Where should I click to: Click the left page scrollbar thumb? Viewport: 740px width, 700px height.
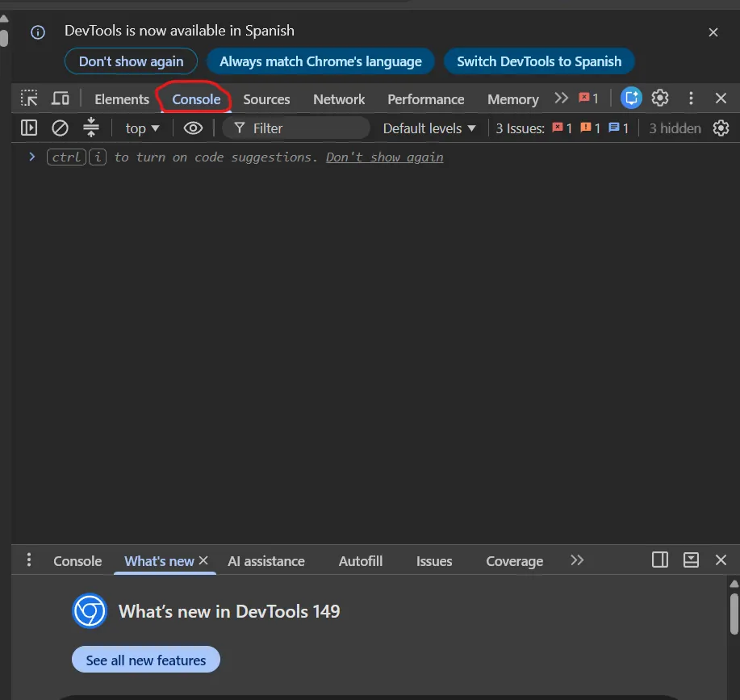coord(4,38)
